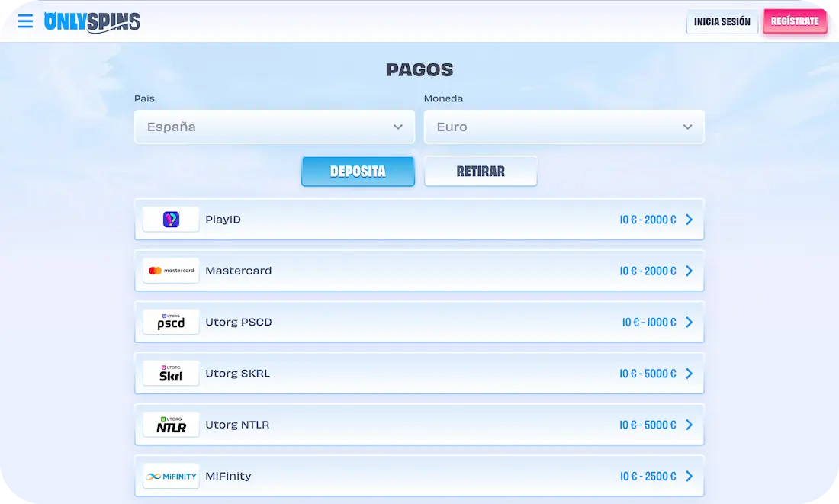
Task: Expand Mastercard row chevron arrow
Action: (x=689, y=271)
